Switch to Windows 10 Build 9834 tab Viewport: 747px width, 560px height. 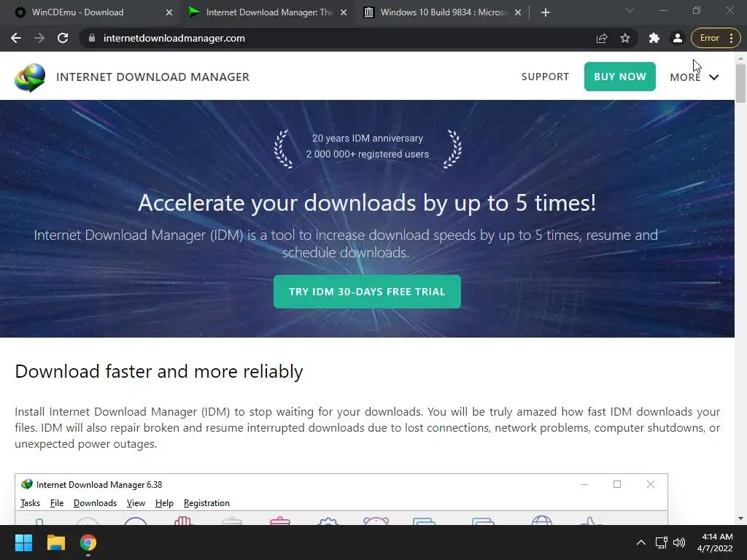point(444,12)
